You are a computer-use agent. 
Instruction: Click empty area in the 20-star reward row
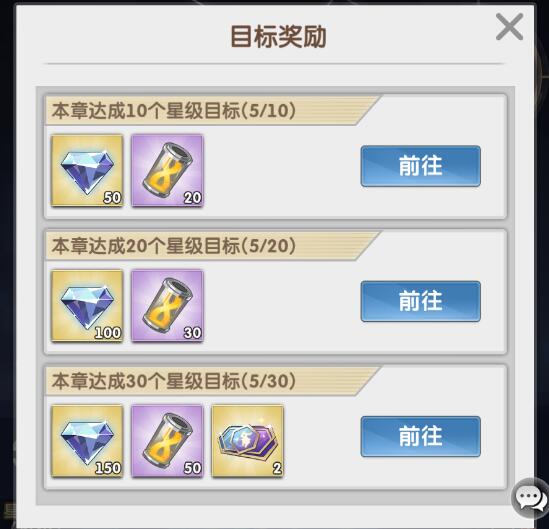click(x=282, y=306)
